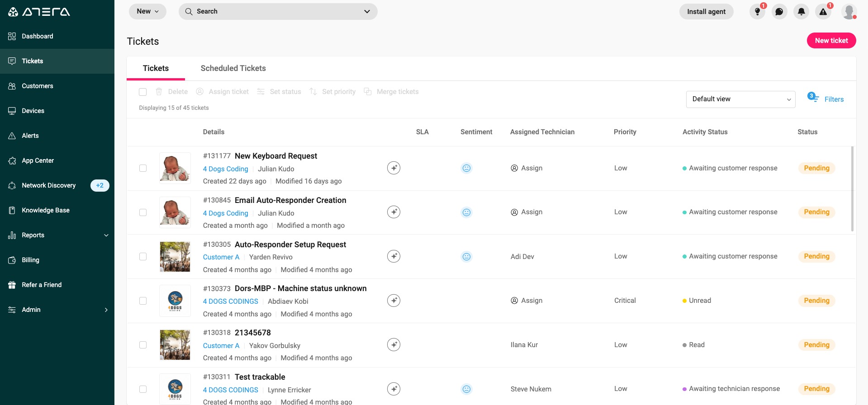
Task: Click sentiment face for Auto-Responder Setup Request
Action: (466, 257)
